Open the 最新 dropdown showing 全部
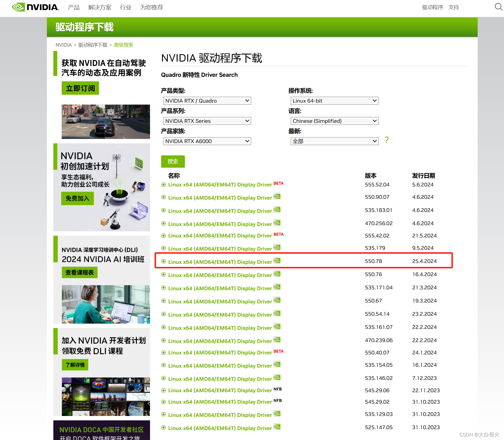The image size is (504, 440). coord(334,141)
